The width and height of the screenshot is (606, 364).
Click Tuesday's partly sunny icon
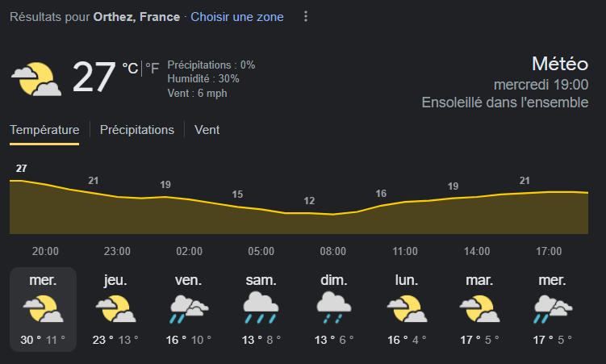pyautogui.click(x=479, y=309)
